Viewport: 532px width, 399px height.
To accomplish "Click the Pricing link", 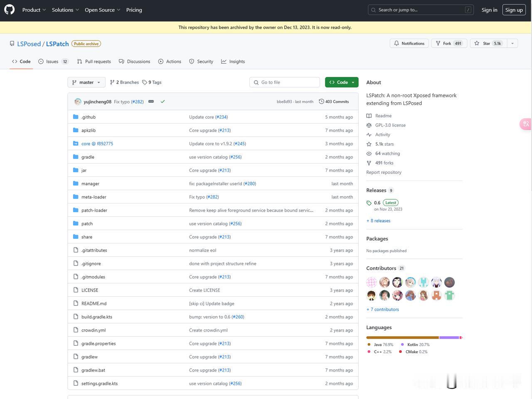I will point(134,10).
